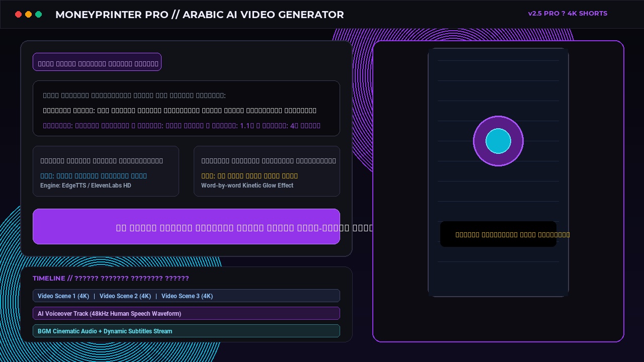Click the yellow window dot in the title bar

29,15
